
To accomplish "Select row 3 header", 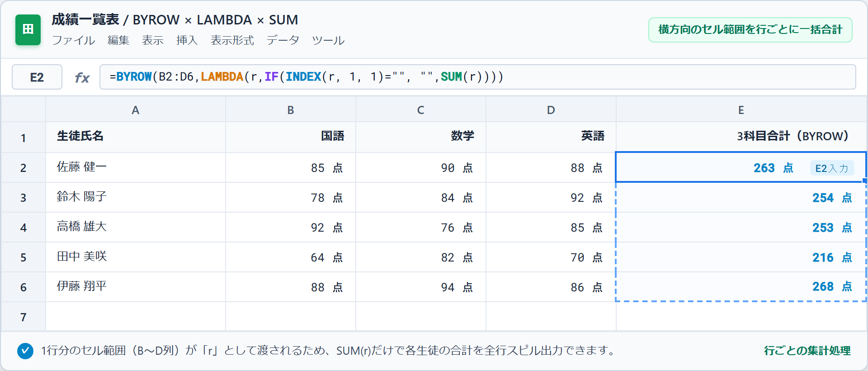I will pyautogui.click(x=24, y=197).
